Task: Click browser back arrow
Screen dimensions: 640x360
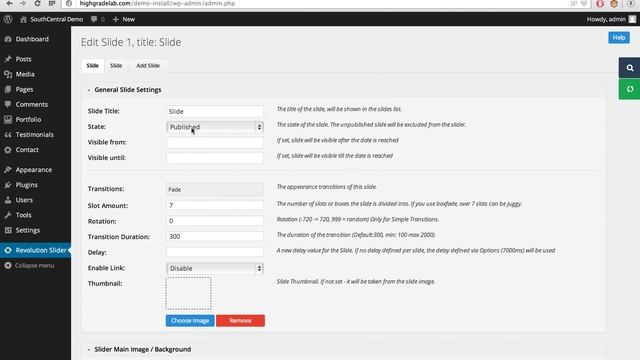Action: [x=9, y=3]
